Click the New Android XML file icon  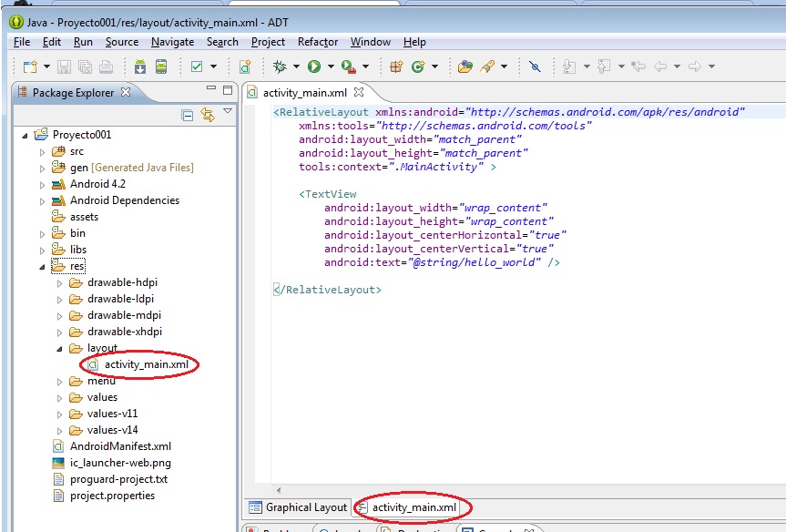click(x=245, y=66)
